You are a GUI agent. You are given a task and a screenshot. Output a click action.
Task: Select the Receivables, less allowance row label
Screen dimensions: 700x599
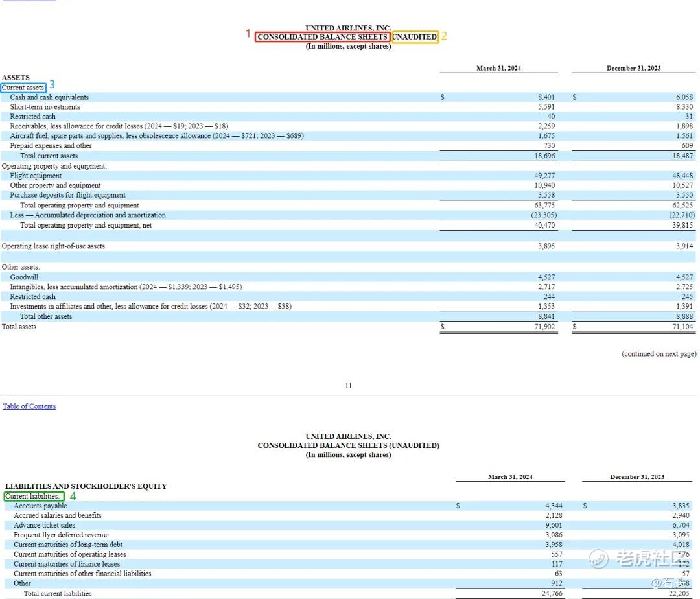[x=119, y=126]
